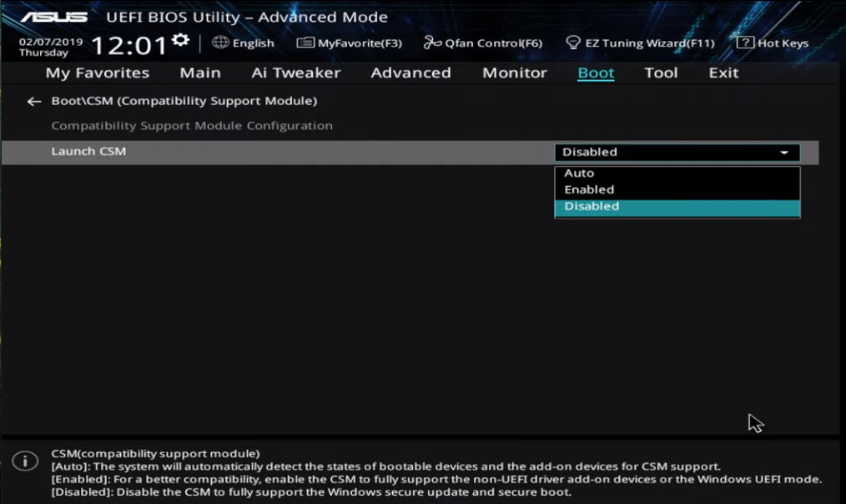Open Qfan Control(F6) label

[493, 43]
